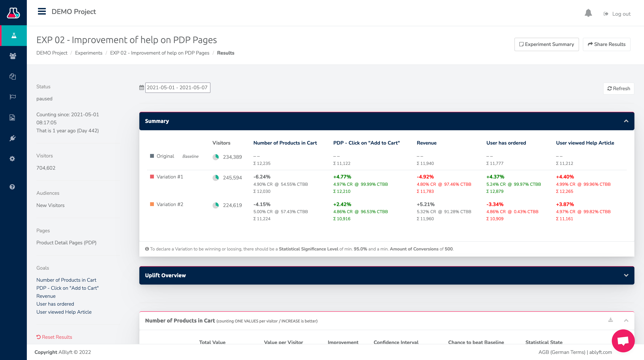Go to DEMO Project breadcrumb
The image size is (644, 360).
tap(52, 53)
